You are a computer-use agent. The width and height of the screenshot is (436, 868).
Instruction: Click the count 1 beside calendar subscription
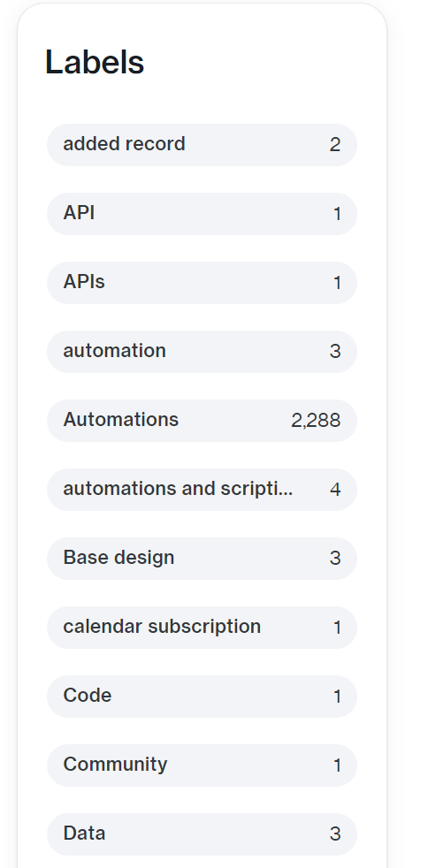[x=337, y=628]
